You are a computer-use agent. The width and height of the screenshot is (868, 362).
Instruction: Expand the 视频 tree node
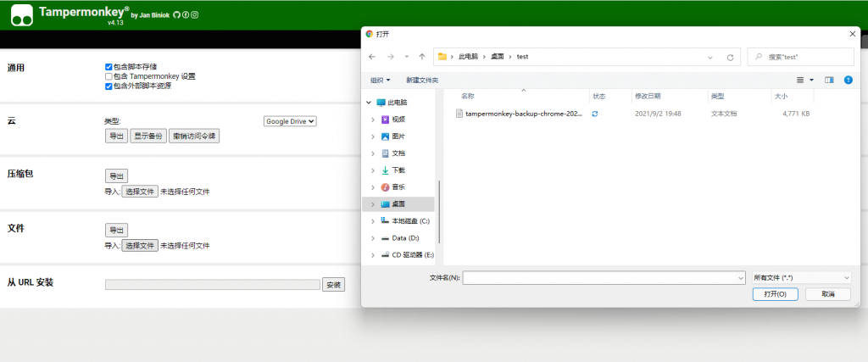374,119
